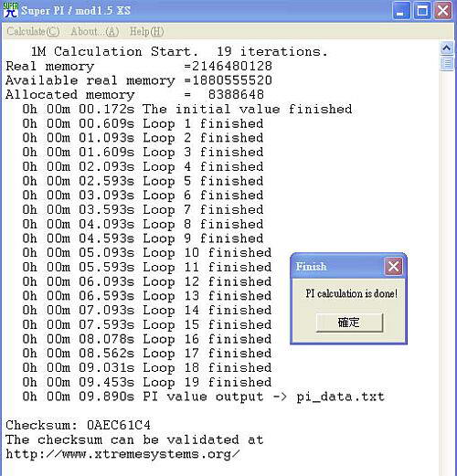Click the Loop 19 finished line

(x=147, y=382)
